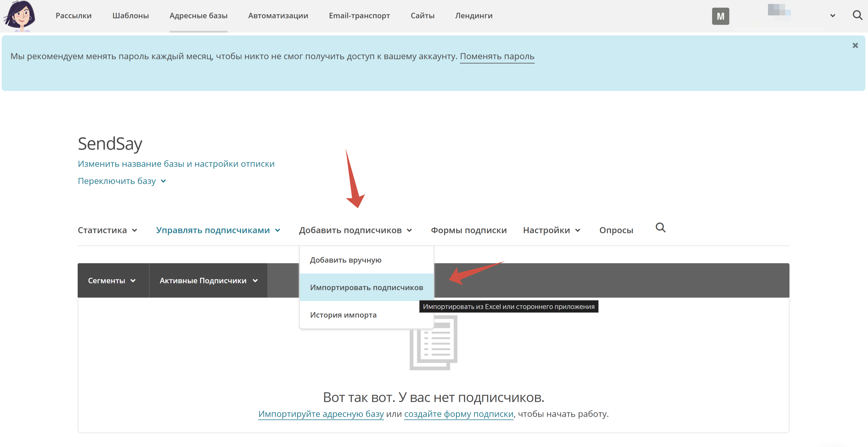The image size is (868, 447).
Task: Open the top-right global search icon
Action: click(857, 15)
